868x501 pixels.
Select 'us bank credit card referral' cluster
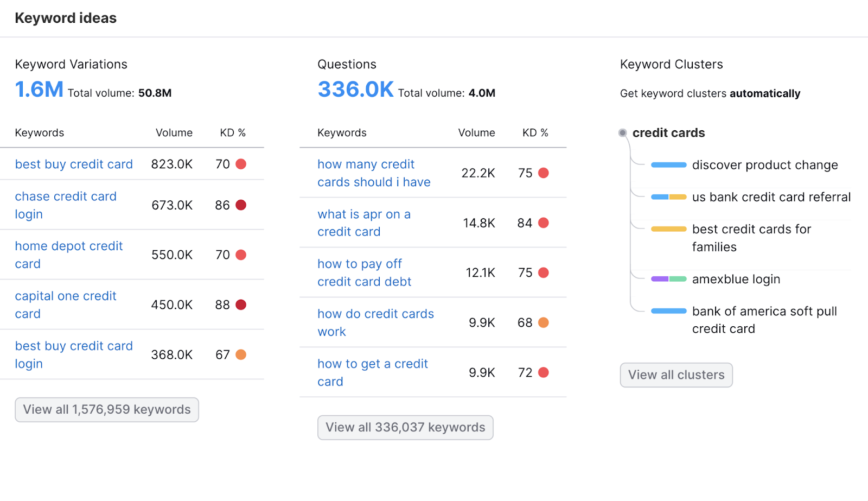click(771, 197)
